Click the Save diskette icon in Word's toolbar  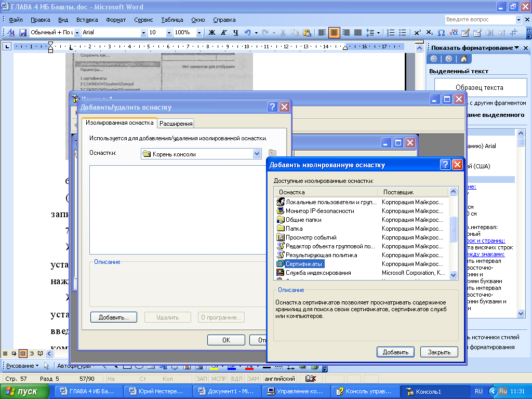tap(23, 33)
